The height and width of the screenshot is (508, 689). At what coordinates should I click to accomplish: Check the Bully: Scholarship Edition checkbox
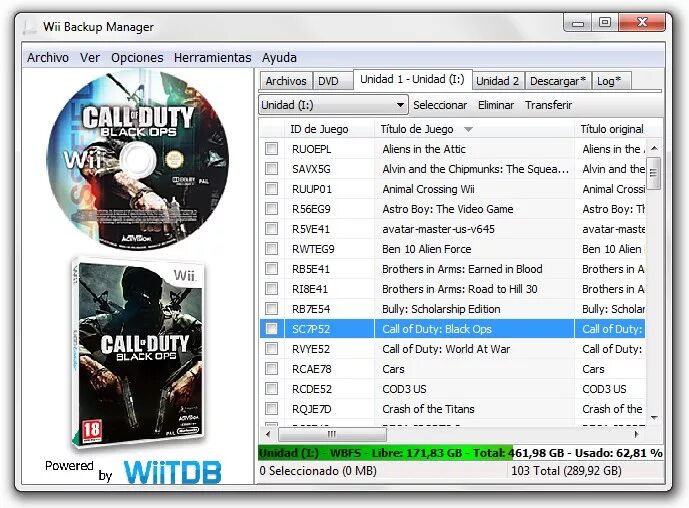point(272,308)
